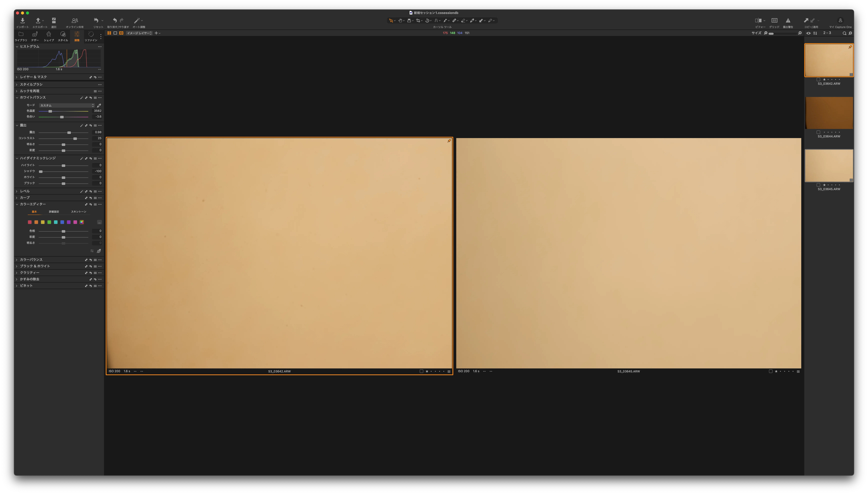868x494 pixels.
Task: Collapse the White Balance (ホワイトバランス) panel
Action: pos(17,98)
